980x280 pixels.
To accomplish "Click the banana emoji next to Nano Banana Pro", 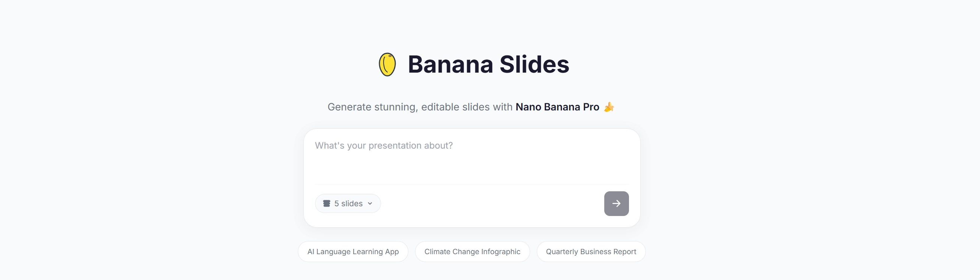I will (x=609, y=107).
